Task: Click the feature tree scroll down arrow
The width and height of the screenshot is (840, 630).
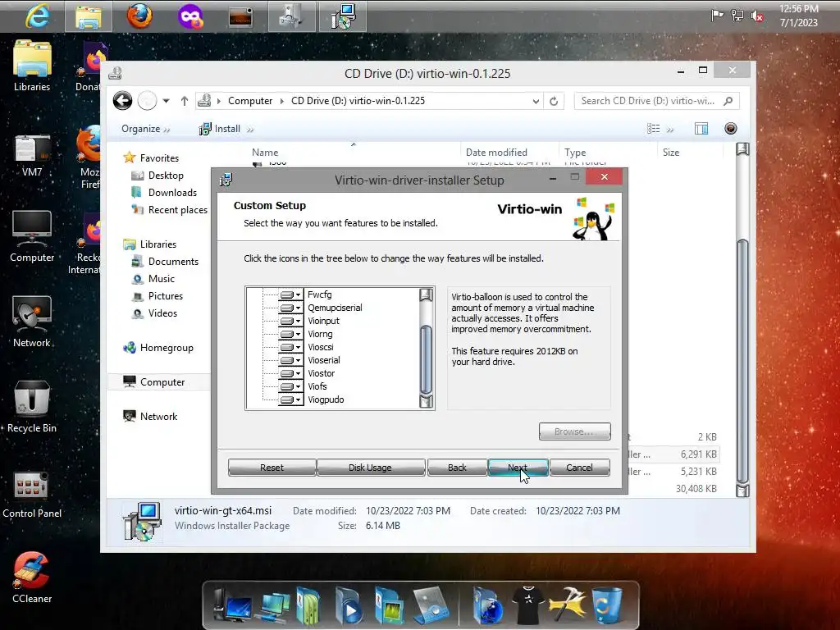Action: pos(426,401)
